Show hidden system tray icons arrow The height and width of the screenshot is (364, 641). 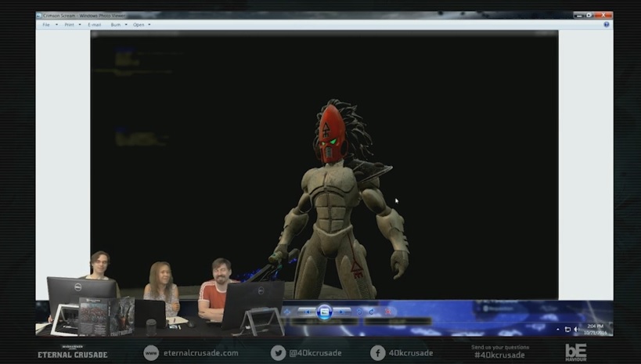point(557,330)
